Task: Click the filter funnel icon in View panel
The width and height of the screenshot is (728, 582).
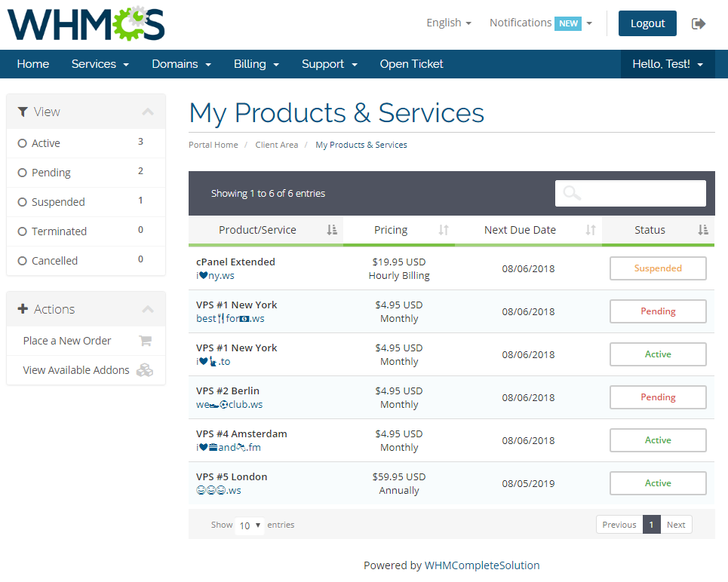Action: [x=23, y=112]
